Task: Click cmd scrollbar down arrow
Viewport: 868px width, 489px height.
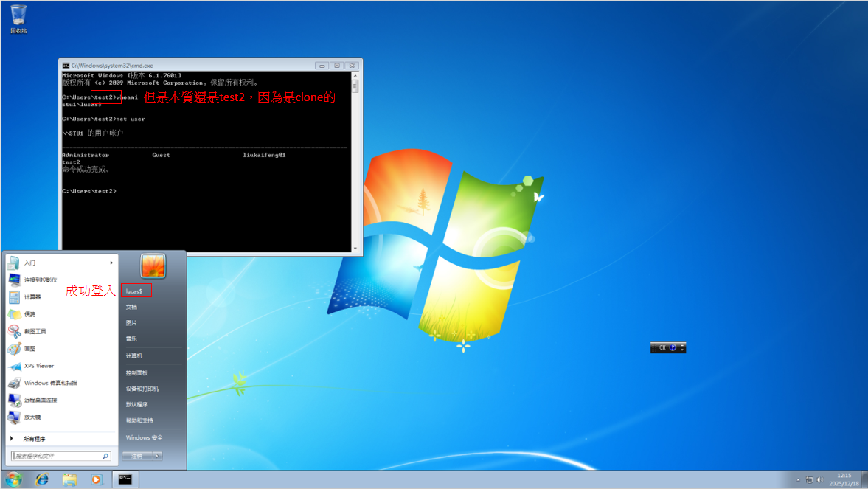Action: pos(355,248)
